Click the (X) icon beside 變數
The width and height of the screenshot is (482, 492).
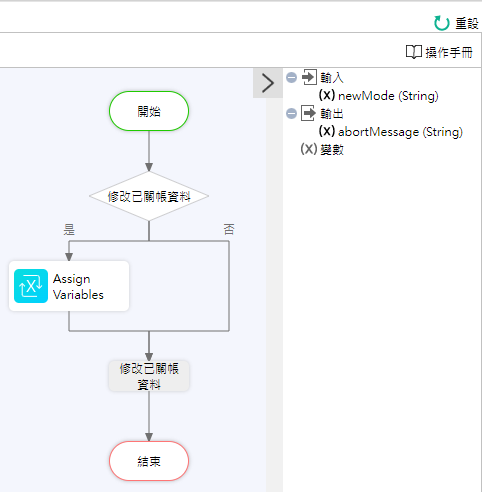point(309,149)
